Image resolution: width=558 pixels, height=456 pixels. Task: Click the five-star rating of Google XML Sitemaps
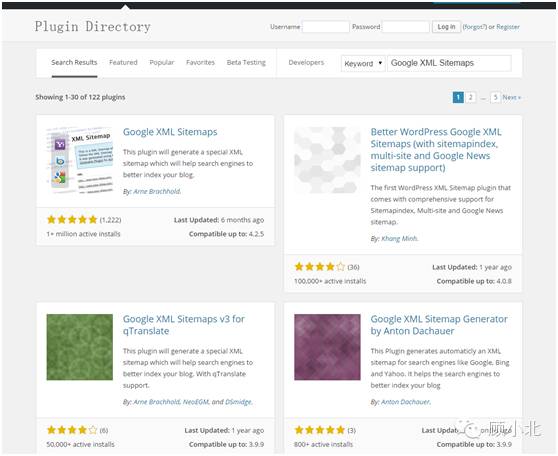coord(72,220)
